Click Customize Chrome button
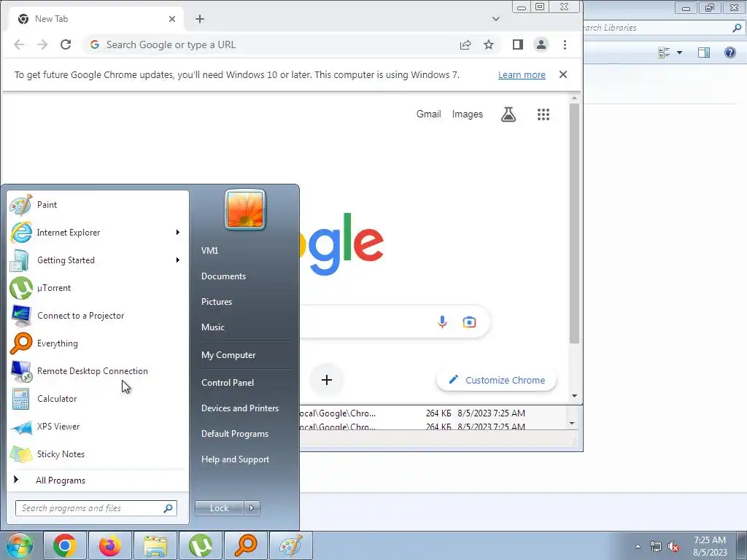The height and width of the screenshot is (560, 747). (496, 380)
